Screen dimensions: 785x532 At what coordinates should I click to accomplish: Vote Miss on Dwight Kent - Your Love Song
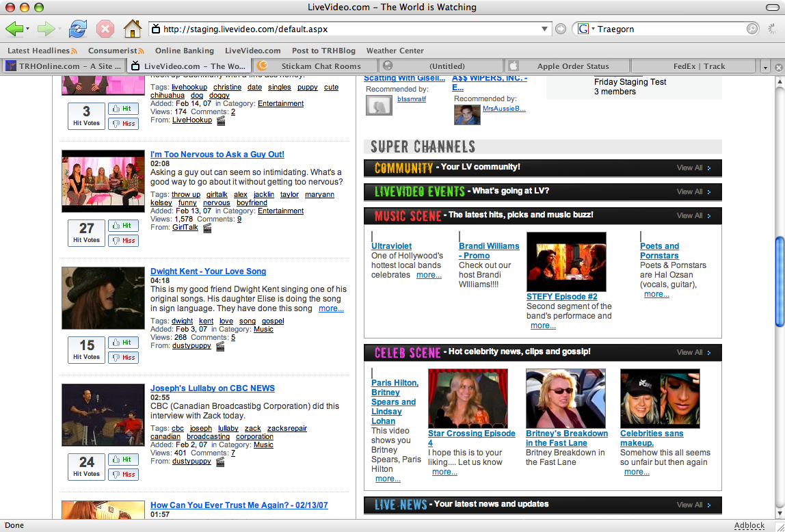click(123, 358)
